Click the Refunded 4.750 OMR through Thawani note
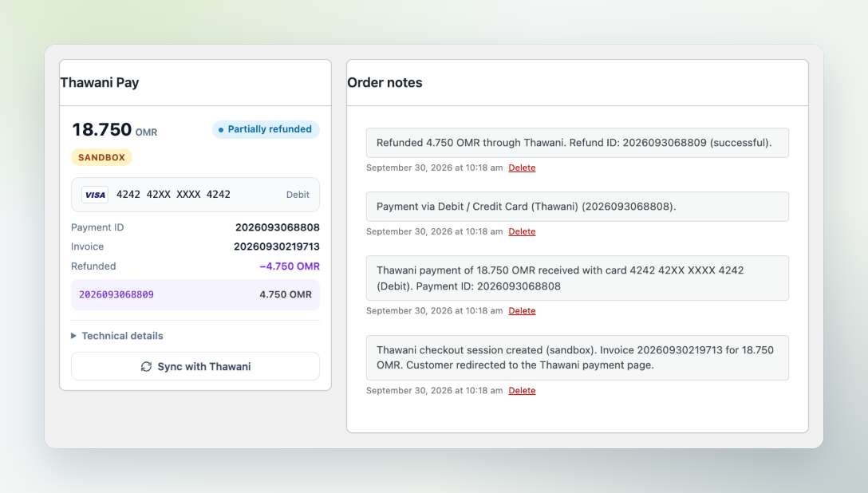 coord(578,143)
